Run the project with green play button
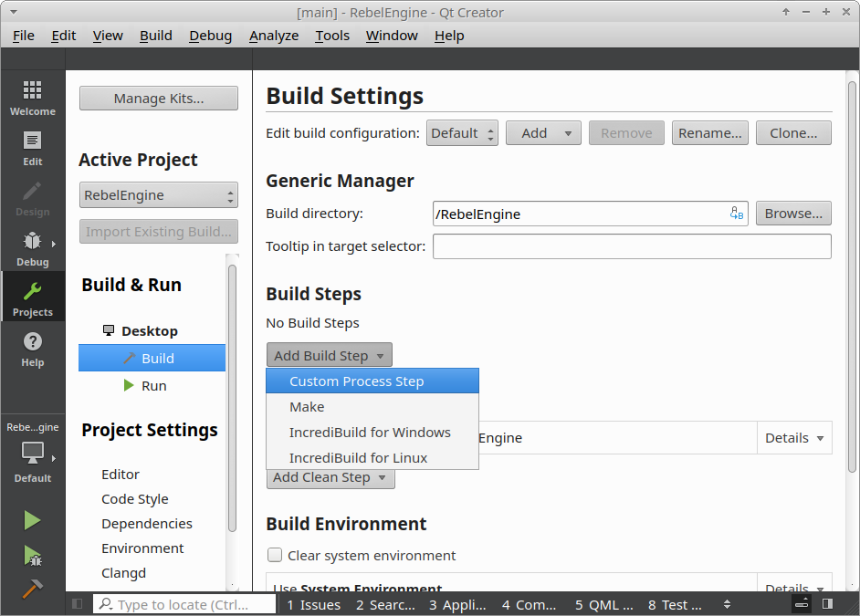 click(32, 521)
